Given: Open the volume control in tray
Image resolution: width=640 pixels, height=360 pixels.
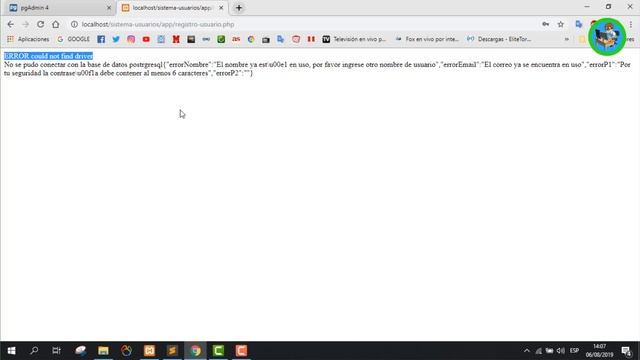Looking at the screenshot, I should point(561,351).
